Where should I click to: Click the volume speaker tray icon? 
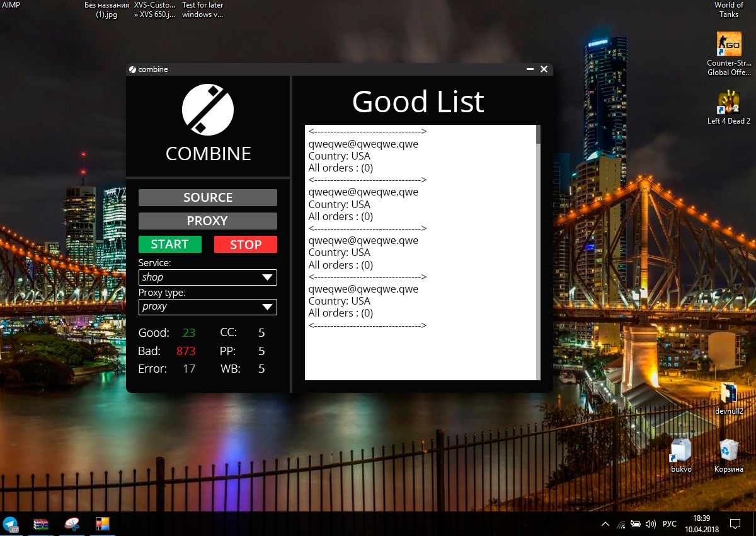click(651, 524)
